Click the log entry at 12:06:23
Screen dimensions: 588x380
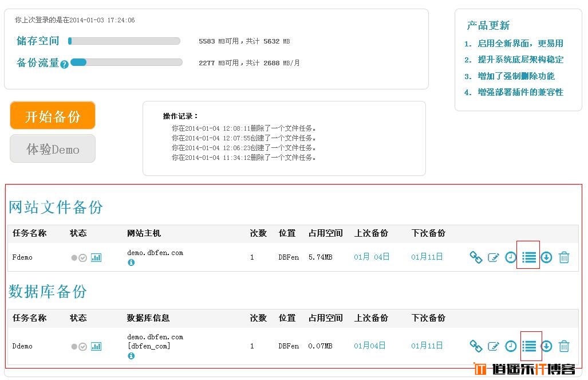244,148
